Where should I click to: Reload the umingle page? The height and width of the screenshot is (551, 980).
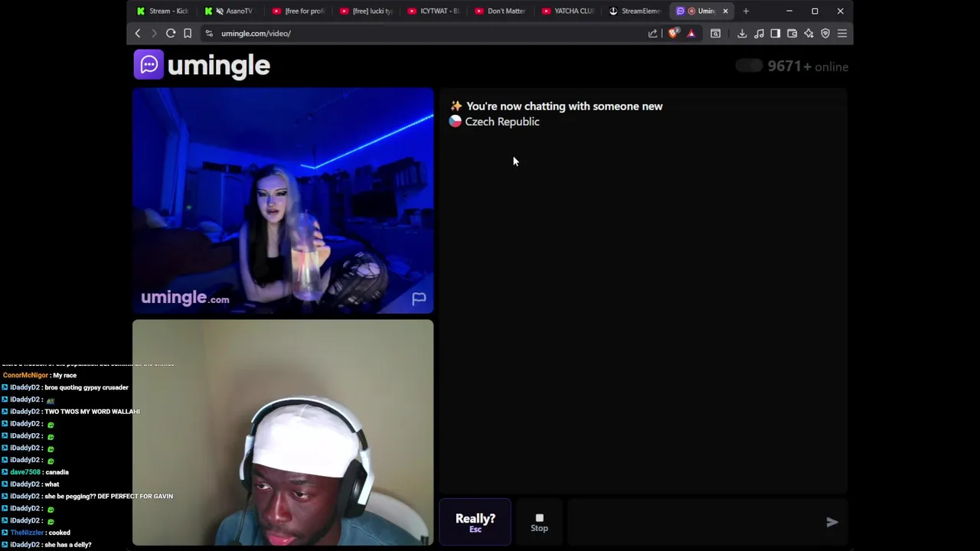point(171,34)
